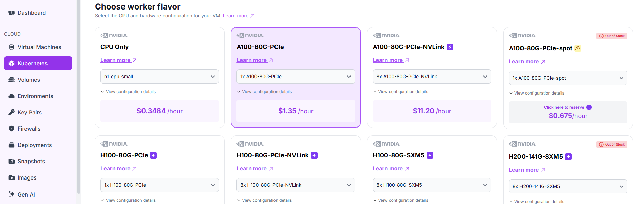Expand configuration details for H100-80G-SXM5
644x204 pixels.
coord(400,200)
